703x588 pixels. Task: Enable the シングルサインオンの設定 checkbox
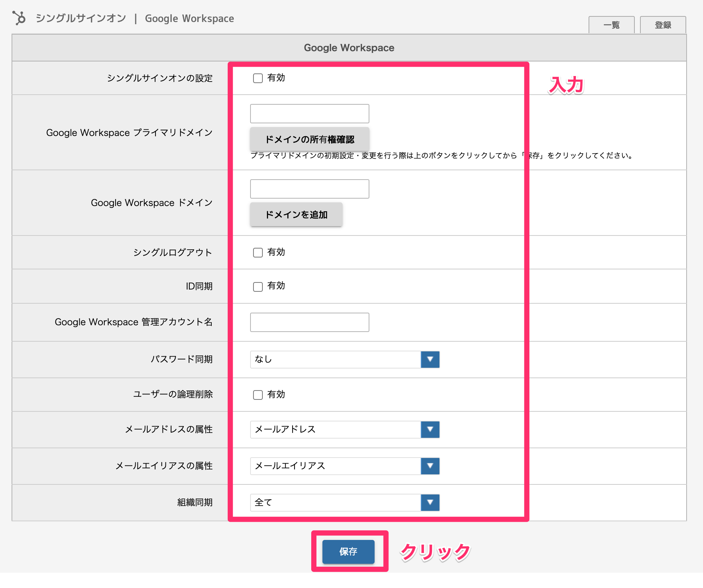[258, 78]
